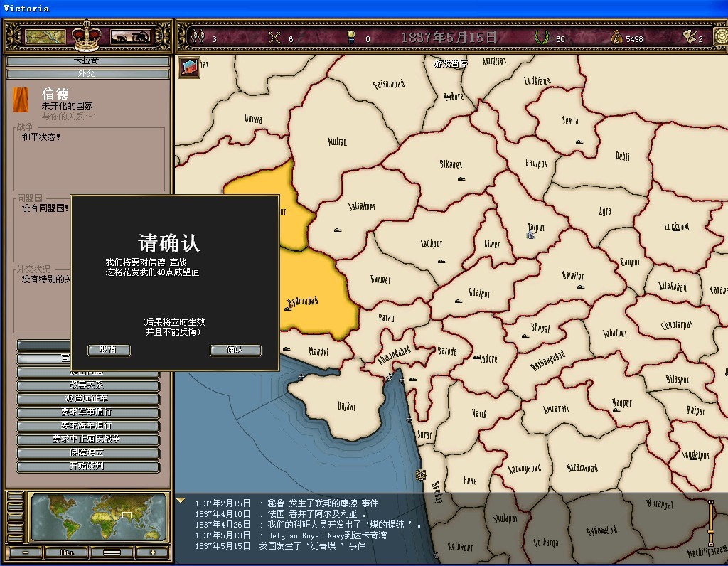
Task: Click the small building icon under Bikaner
Action: 461,178
